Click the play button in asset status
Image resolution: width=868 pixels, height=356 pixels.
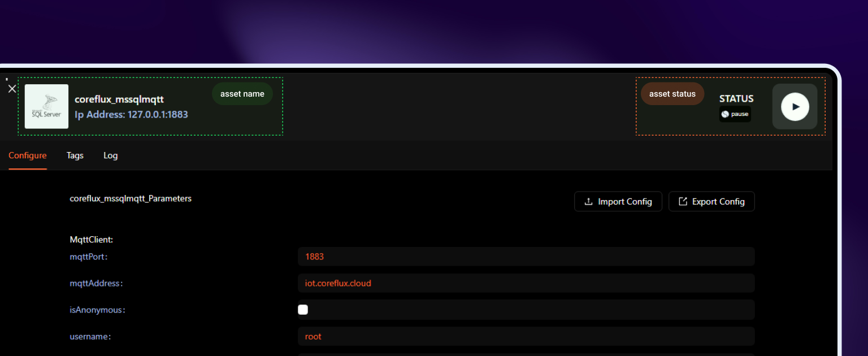click(x=795, y=107)
